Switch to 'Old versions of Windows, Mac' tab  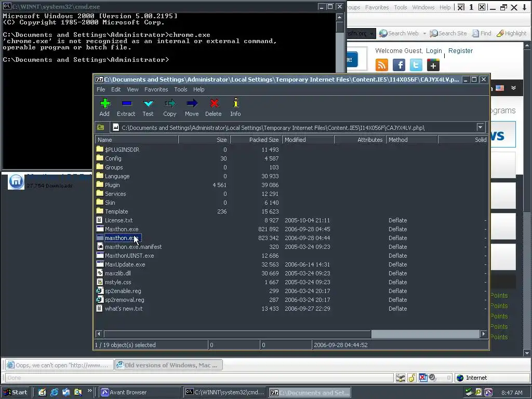168,365
